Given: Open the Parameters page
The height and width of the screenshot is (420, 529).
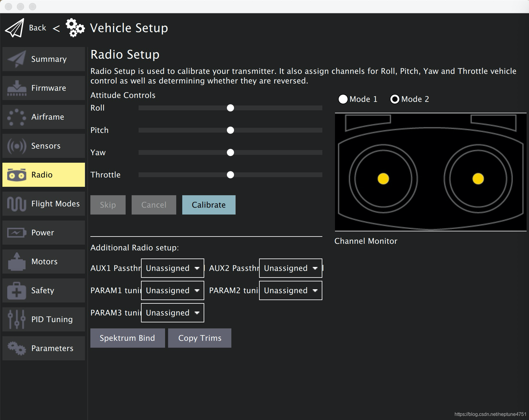Looking at the screenshot, I should pyautogui.click(x=44, y=348).
